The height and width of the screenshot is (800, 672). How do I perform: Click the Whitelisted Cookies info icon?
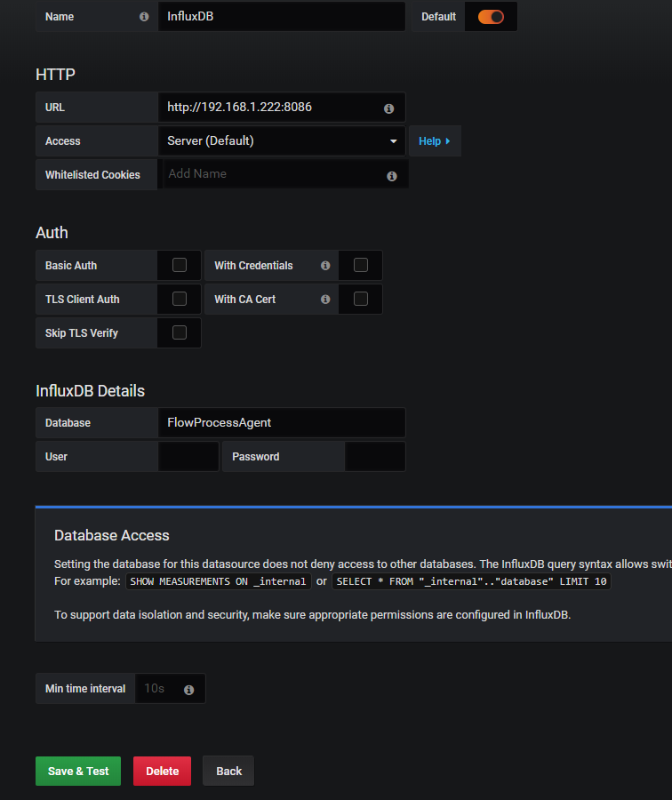point(392,176)
